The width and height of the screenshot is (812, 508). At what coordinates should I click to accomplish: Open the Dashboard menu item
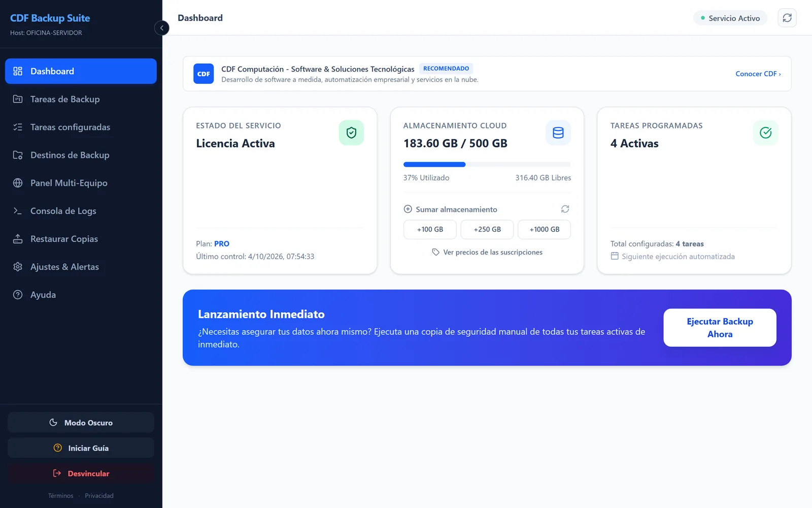pos(81,71)
